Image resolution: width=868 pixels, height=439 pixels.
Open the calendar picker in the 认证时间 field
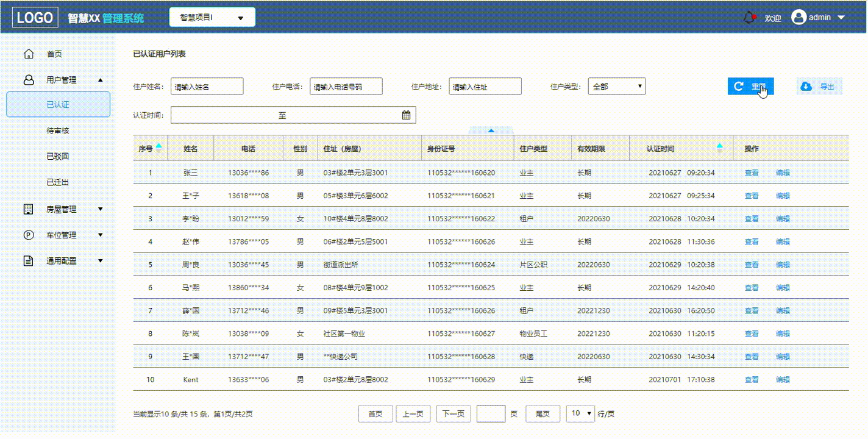tap(407, 115)
